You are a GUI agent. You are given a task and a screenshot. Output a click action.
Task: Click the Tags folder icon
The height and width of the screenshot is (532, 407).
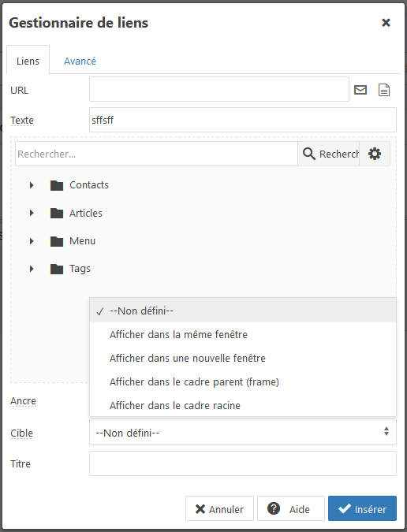pyautogui.click(x=57, y=269)
